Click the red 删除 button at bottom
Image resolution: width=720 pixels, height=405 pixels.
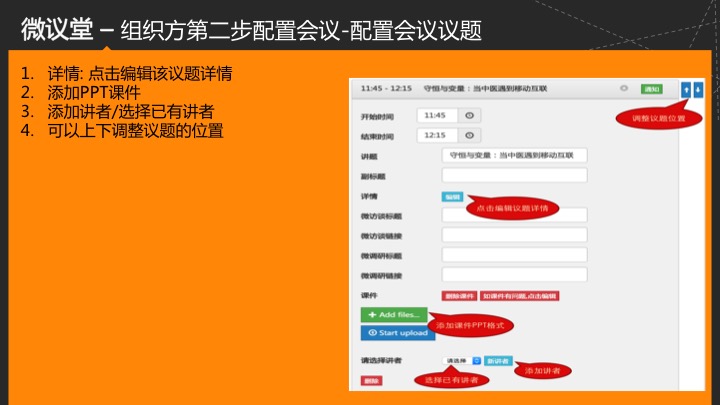(x=372, y=381)
